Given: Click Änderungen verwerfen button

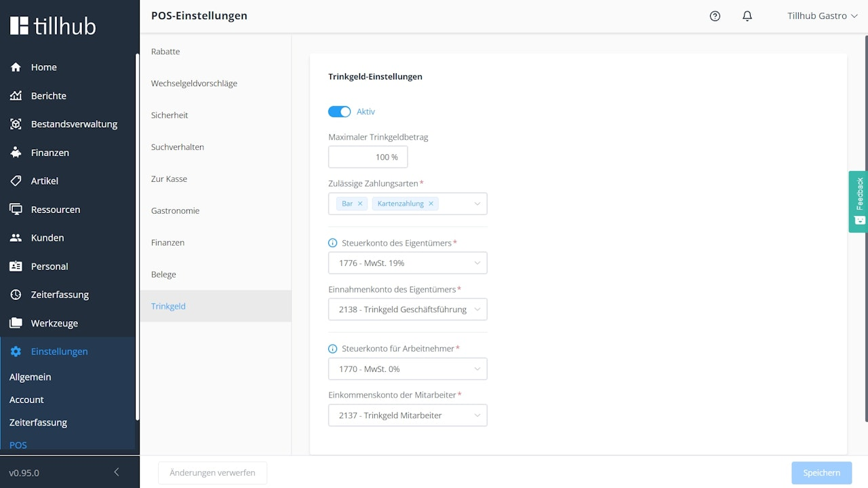Looking at the screenshot, I should [x=212, y=472].
